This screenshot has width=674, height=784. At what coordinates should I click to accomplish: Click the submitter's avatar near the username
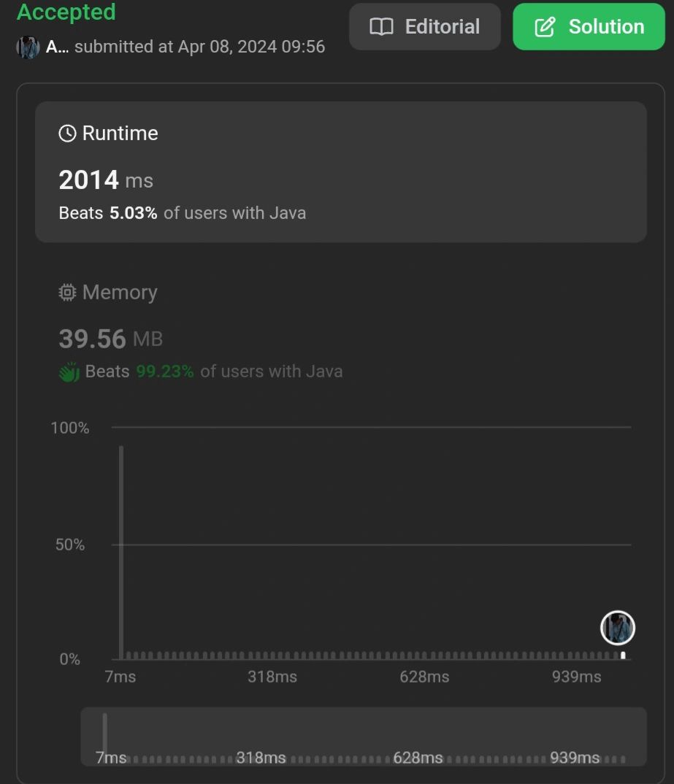28,47
